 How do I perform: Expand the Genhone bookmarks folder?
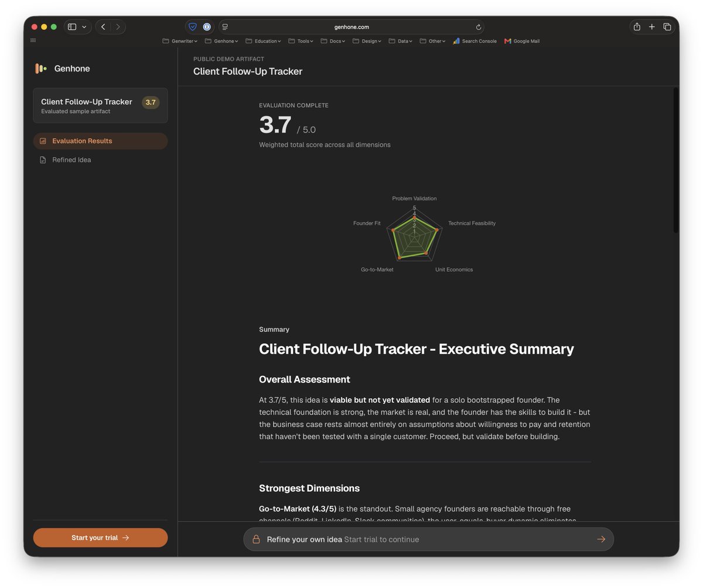[x=221, y=41]
